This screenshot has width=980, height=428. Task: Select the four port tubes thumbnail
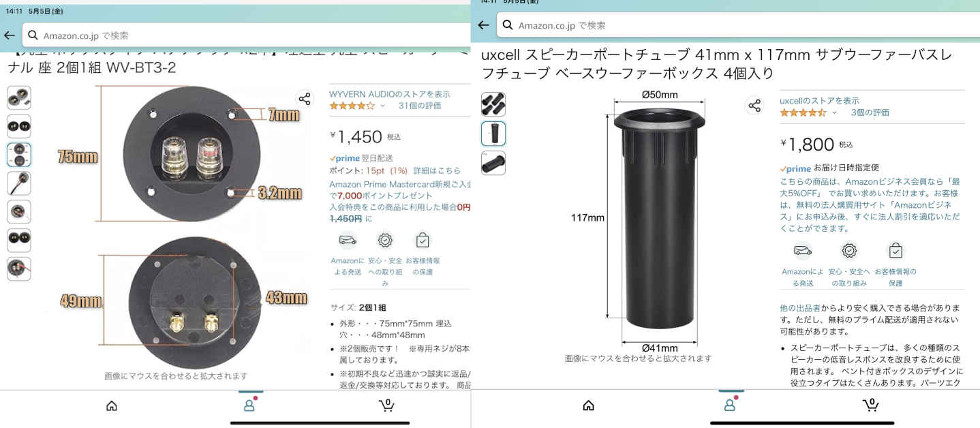tap(493, 104)
